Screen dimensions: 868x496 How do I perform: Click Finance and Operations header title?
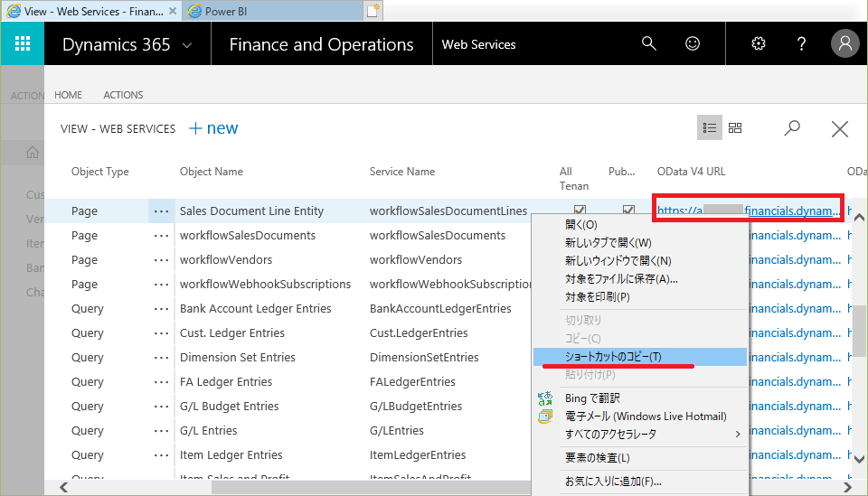[x=321, y=44]
